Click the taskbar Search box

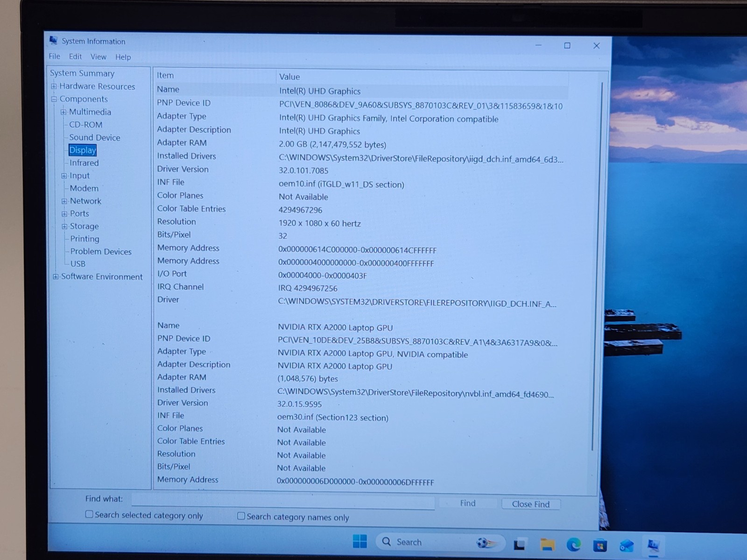[x=440, y=542]
